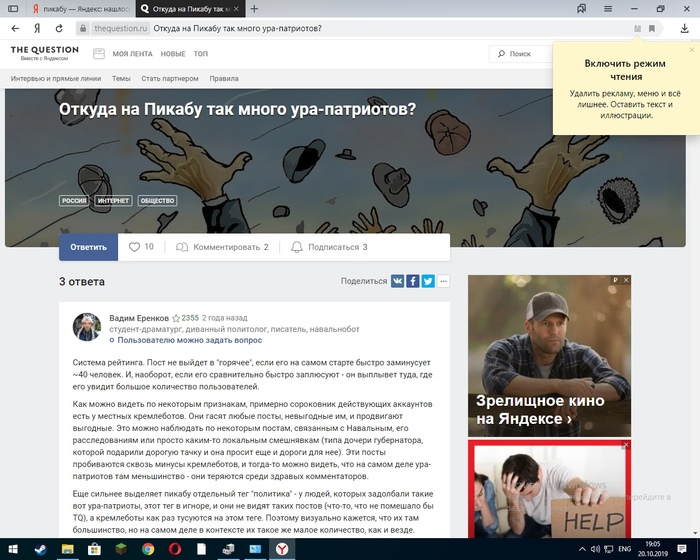Click the Поиск search field

point(525,54)
